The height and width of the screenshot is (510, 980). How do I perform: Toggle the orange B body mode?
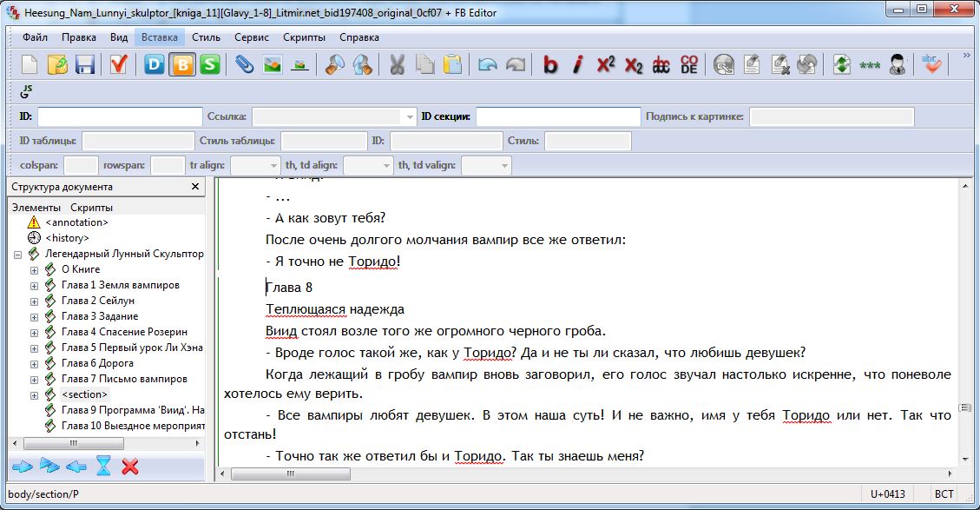pos(182,65)
